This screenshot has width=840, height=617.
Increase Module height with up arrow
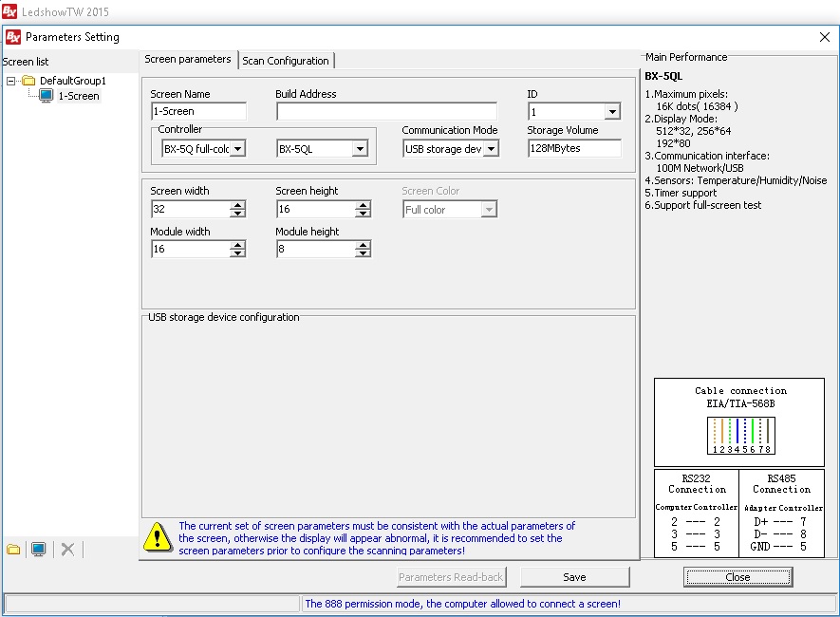363,245
